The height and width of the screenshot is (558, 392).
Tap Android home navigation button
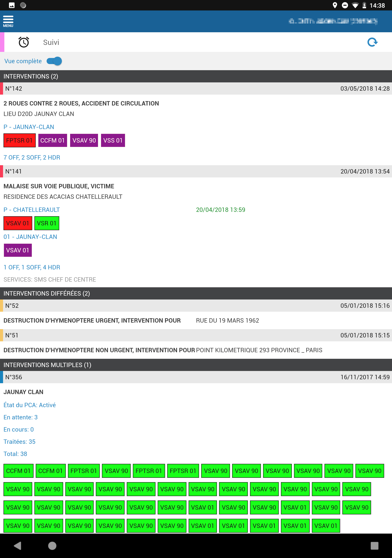pos(52,546)
